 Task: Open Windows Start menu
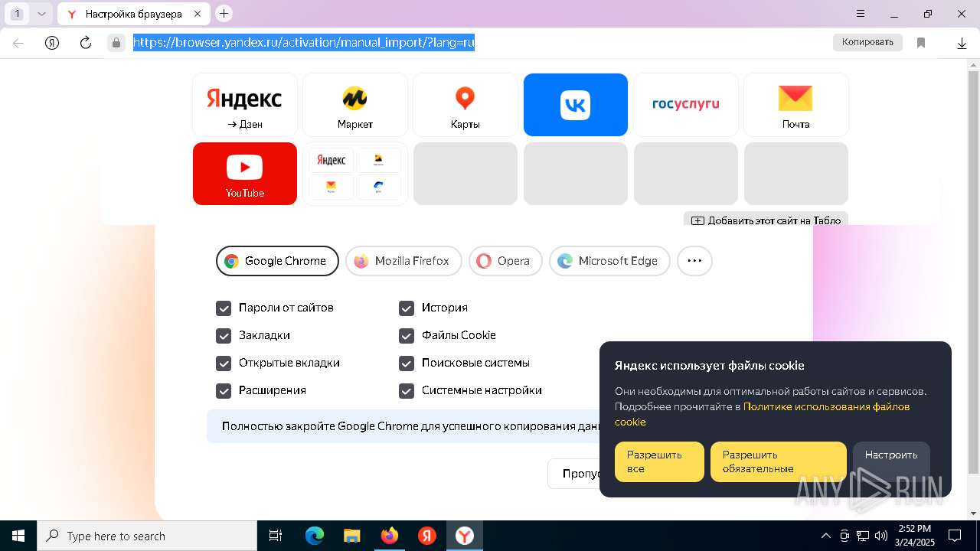(18, 536)
